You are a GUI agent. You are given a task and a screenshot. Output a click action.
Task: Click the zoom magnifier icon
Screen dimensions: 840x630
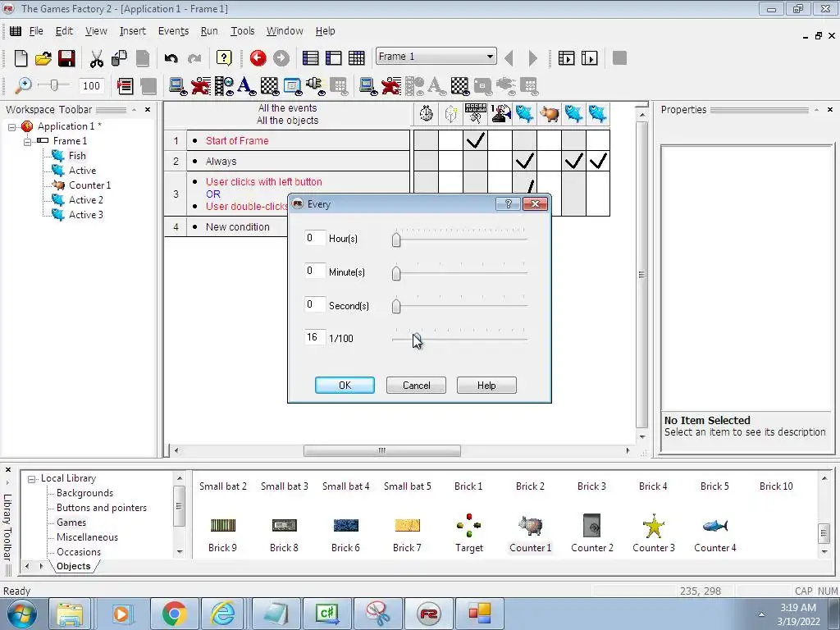tap(23, 85)
